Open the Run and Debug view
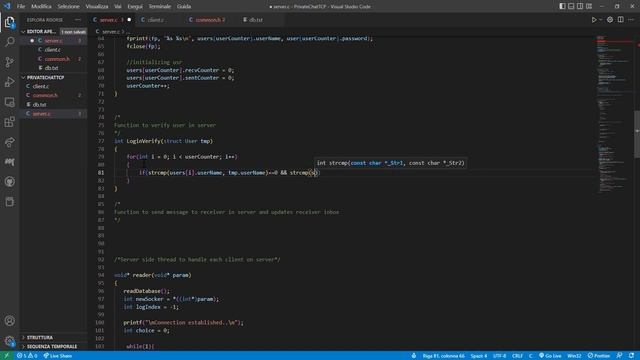Viewport: 640px width, 360px height. [9, 82]
